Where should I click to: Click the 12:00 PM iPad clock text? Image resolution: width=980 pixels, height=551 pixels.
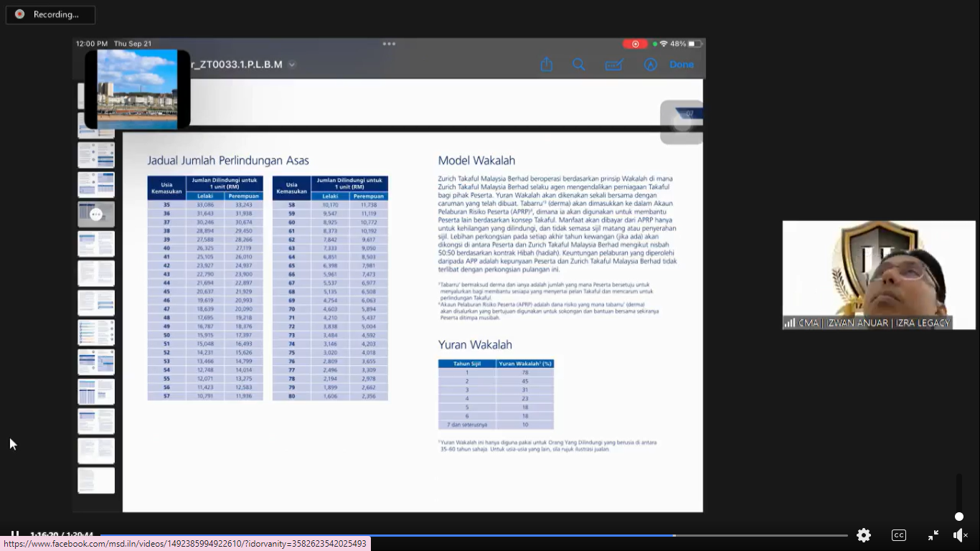92,44
